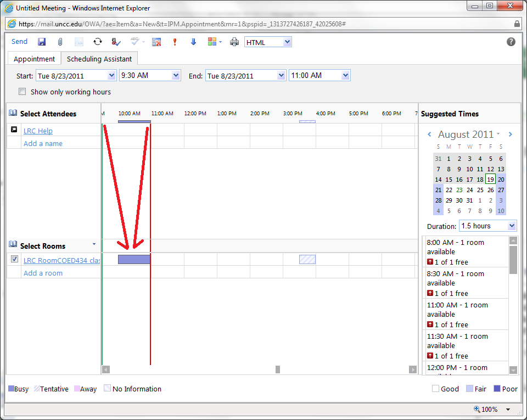
Task: Set low importance with blue down arrow
Action: [x=193, y=42]
